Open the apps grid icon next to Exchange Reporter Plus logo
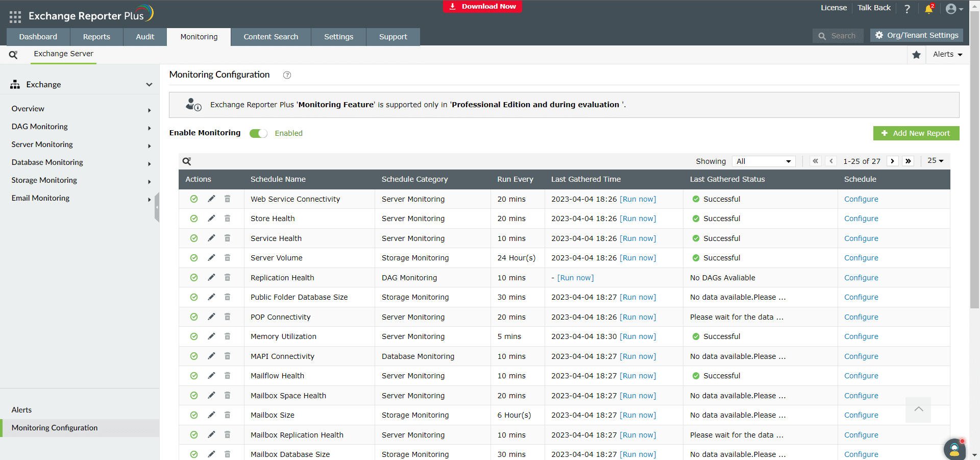The width and height of the screenshot is (980, 460). (15, 16)
